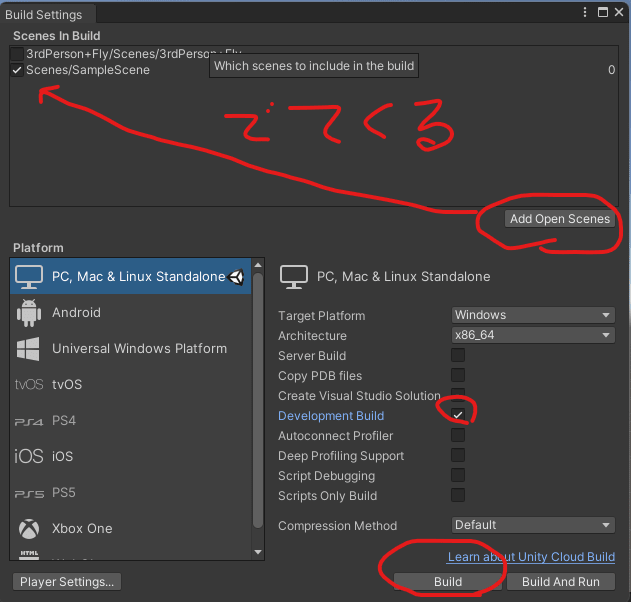631x602 pixels.
Task: Select the iOS platform icon
Action: point(29,456)
